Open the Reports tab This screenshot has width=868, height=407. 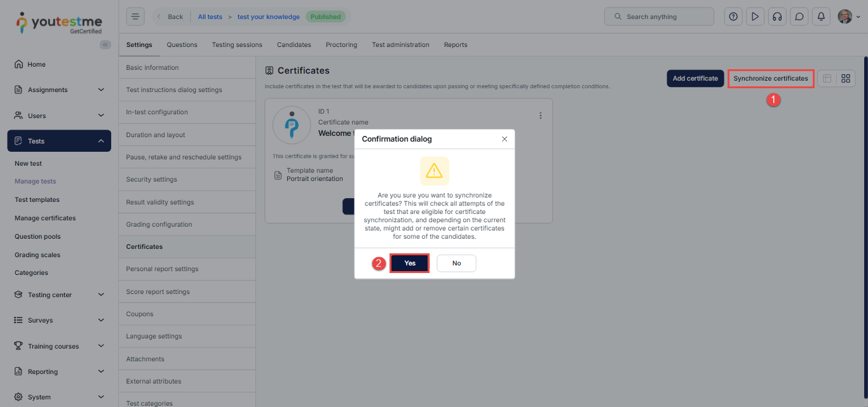[x=456, y=44]
